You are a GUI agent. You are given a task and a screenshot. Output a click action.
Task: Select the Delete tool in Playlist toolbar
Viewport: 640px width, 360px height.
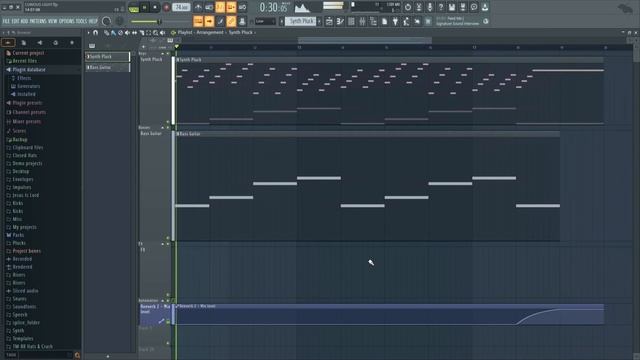pyautogui.click(x=120, y=33)
